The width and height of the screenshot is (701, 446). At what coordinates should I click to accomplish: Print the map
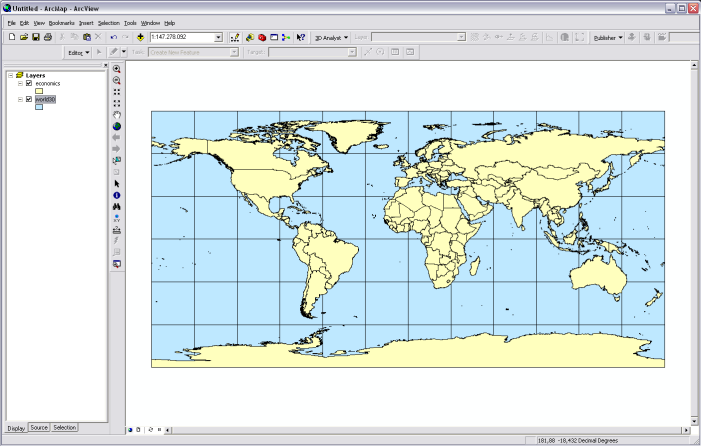coord(48,37)
